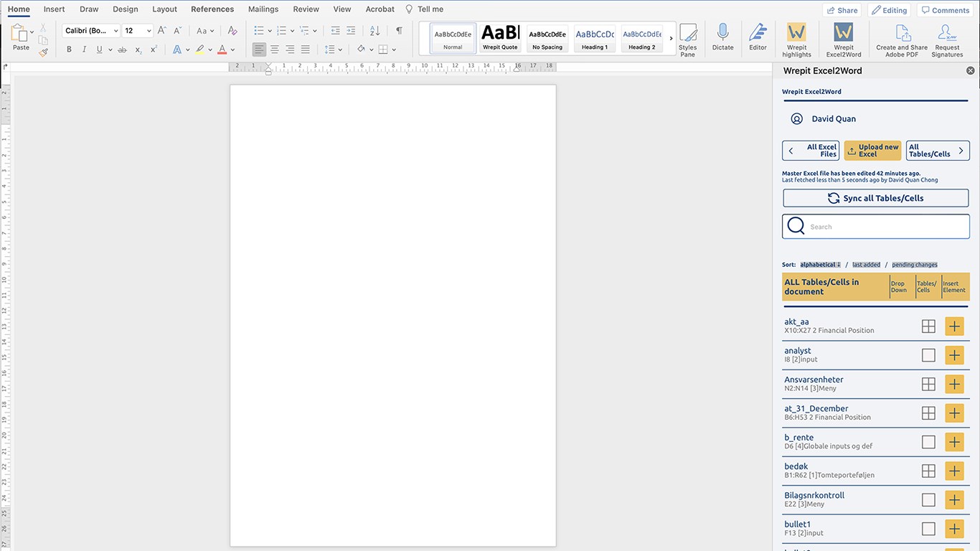Expand the styles gallery
Viewport: 980px width, 551px height.
click(672, 38)
